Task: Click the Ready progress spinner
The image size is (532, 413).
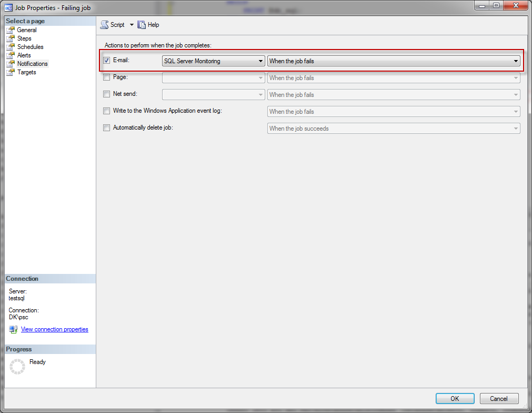Action: [17, 367]
